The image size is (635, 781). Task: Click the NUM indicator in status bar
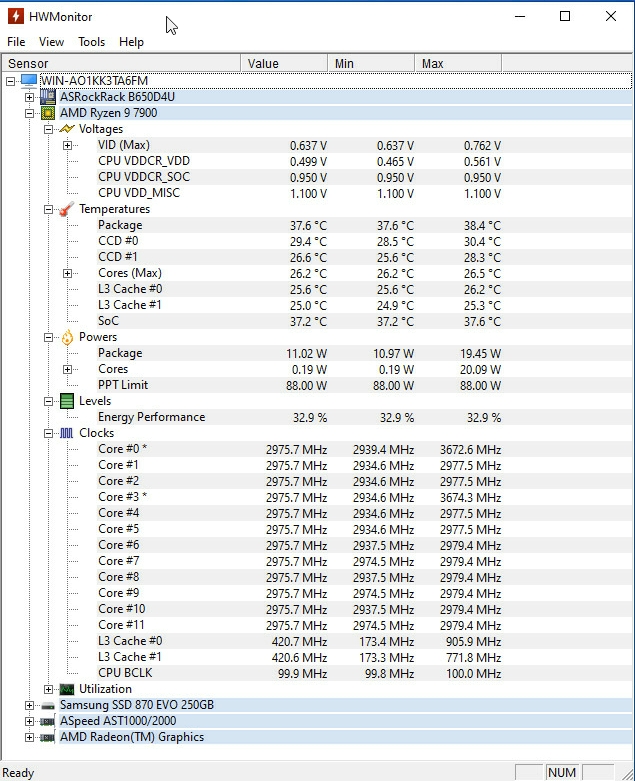click(x=562, y=773)
